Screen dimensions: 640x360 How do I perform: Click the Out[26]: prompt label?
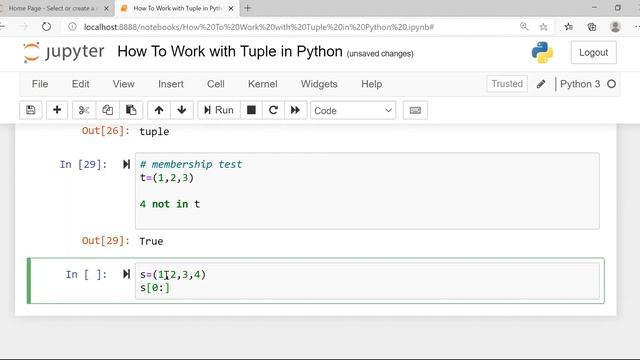point(106,131)
